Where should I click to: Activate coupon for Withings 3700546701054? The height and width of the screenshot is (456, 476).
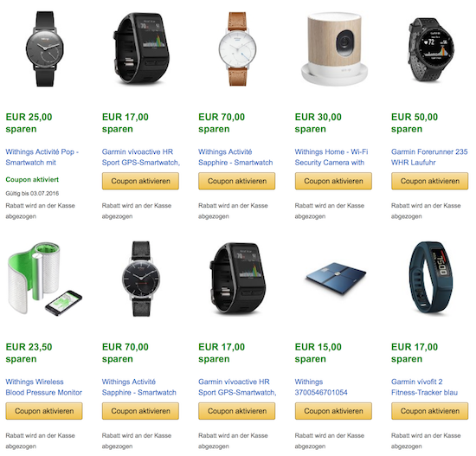click(x=333, y=411)
